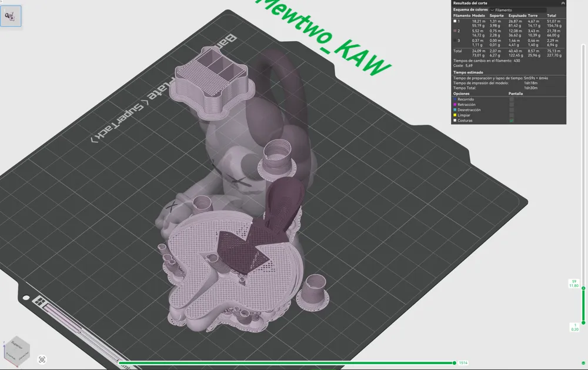Click the lower layer label 1 / 0,20
Viewport: 588px width, 370px height.
point(574,327)
